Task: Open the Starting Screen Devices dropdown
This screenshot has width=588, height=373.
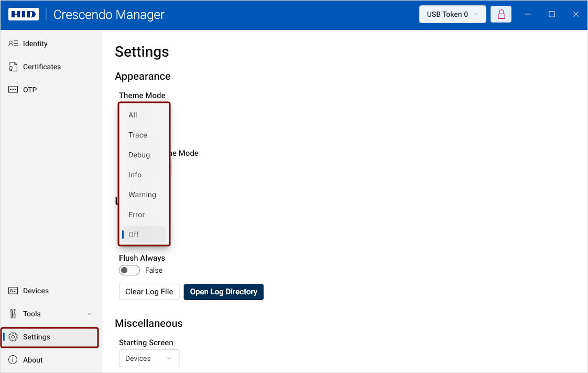Action: (x=149, y=358)
